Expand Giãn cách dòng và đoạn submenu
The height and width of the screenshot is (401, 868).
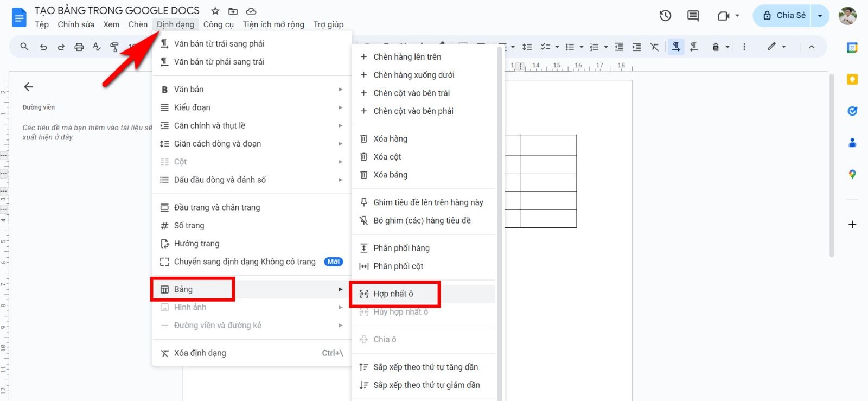(x=251, y=144)
